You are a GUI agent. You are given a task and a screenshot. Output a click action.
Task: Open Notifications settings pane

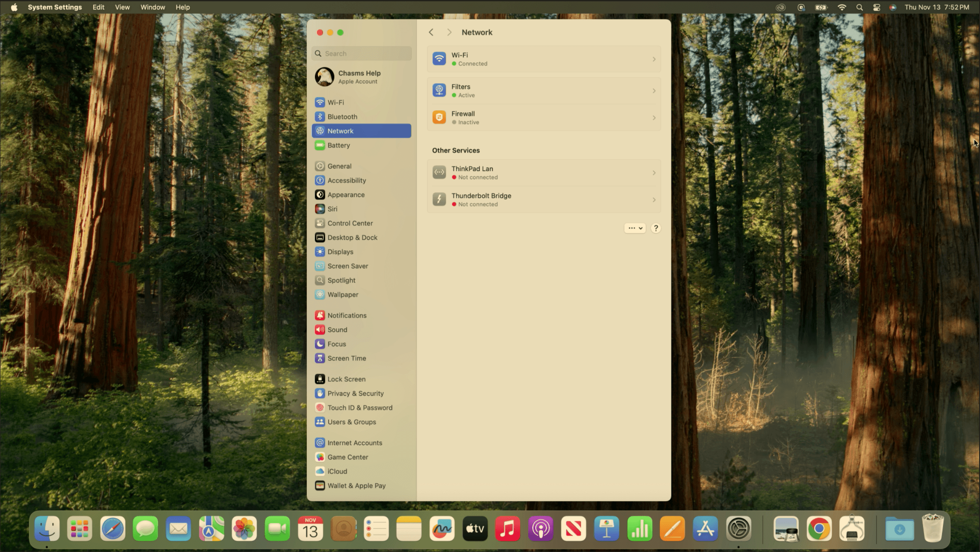click(x=347, y=315)
